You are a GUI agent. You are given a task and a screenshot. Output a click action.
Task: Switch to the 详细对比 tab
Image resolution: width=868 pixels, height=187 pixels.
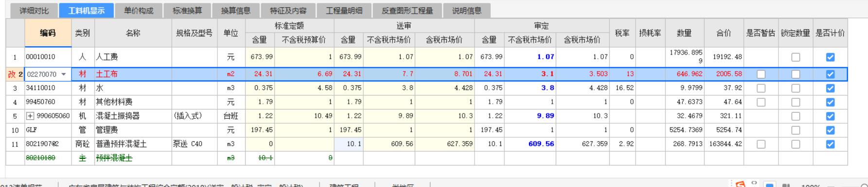[x=34, y=11]
